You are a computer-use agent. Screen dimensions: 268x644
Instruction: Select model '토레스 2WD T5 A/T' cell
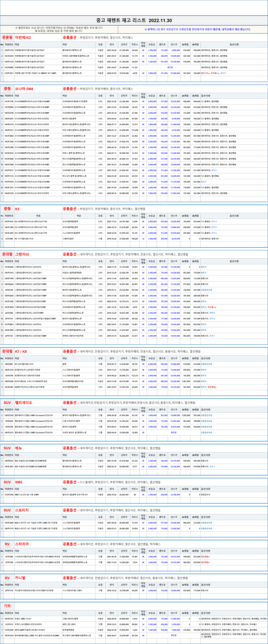pyautogui.click(x=38, y=619)
